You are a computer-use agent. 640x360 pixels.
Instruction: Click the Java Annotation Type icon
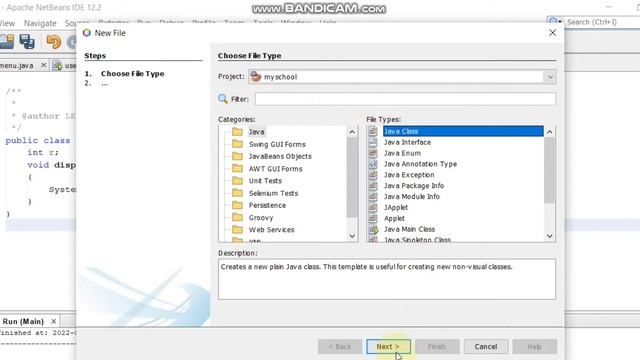(373, 164)
